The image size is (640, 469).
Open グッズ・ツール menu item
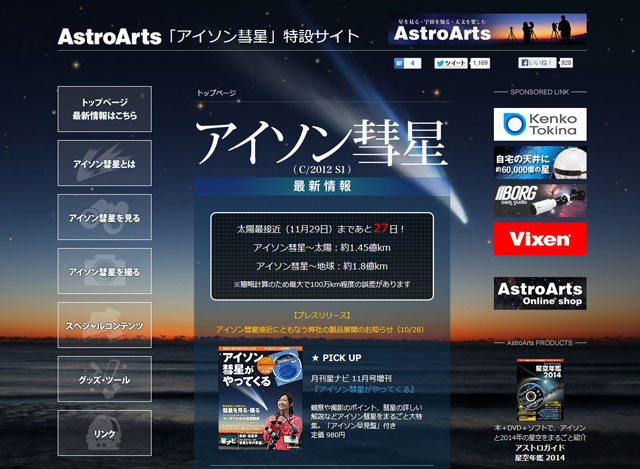[x=104, y=379]
